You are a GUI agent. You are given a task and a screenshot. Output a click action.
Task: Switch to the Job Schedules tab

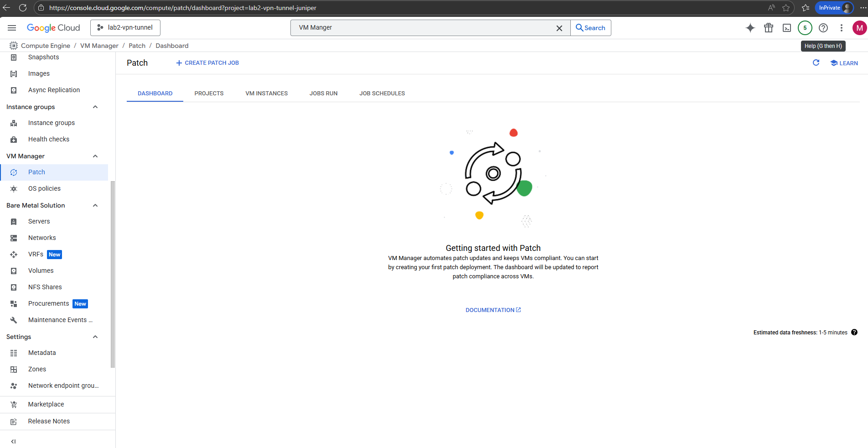click(x=382, y=93)
